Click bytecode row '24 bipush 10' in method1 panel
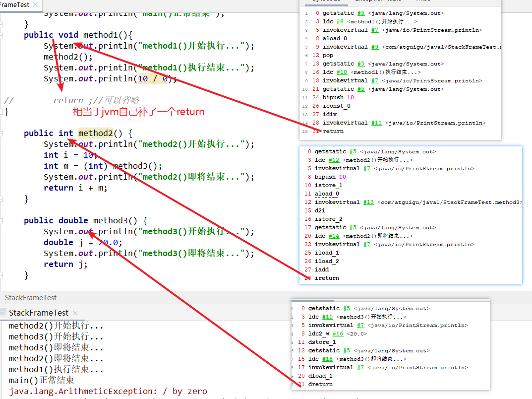This screenshot has height=399, width=532. [333, 97]
